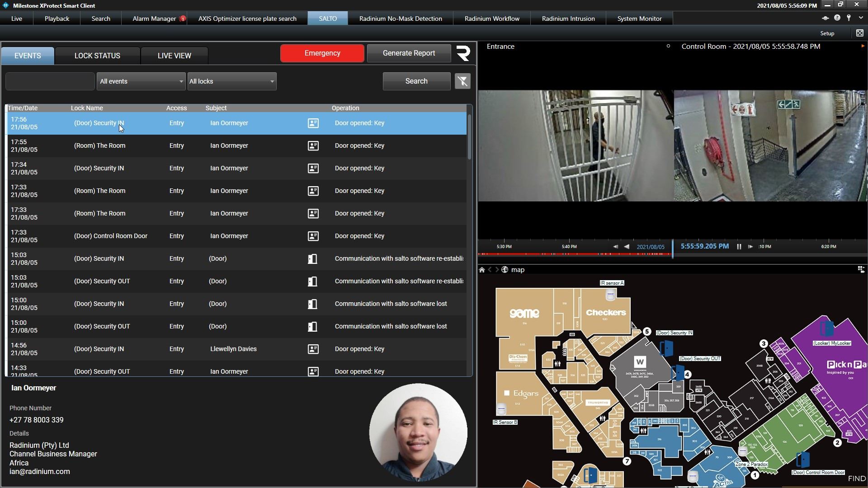Open the map camera layout icon

(861, 269)
